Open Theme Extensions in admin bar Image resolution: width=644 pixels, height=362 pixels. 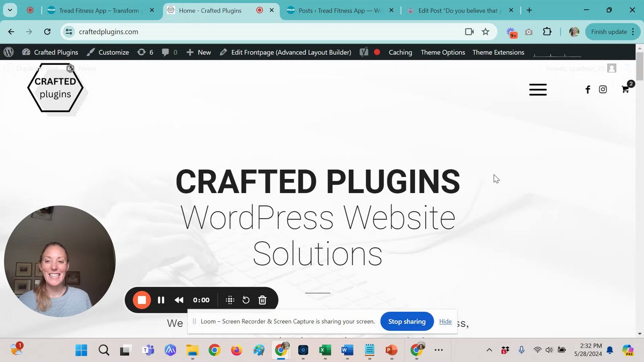[x=498, y=52]
